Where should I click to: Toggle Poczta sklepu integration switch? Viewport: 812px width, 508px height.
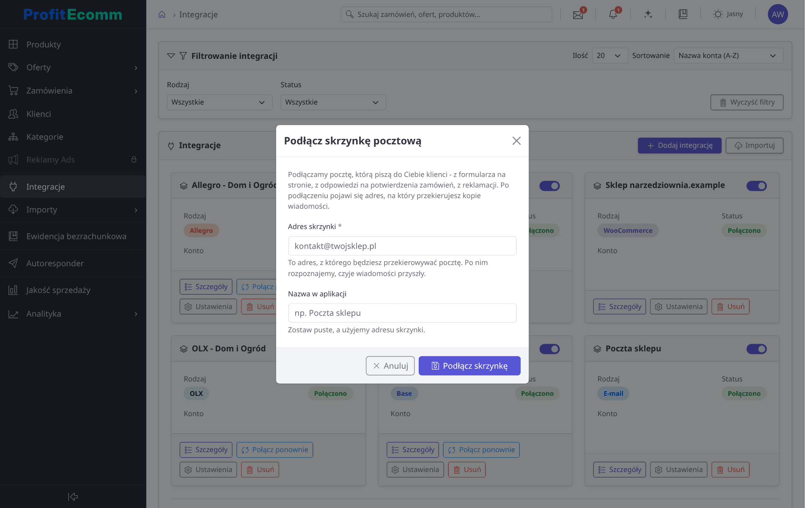pyautogui.click(x=756, y=349)
